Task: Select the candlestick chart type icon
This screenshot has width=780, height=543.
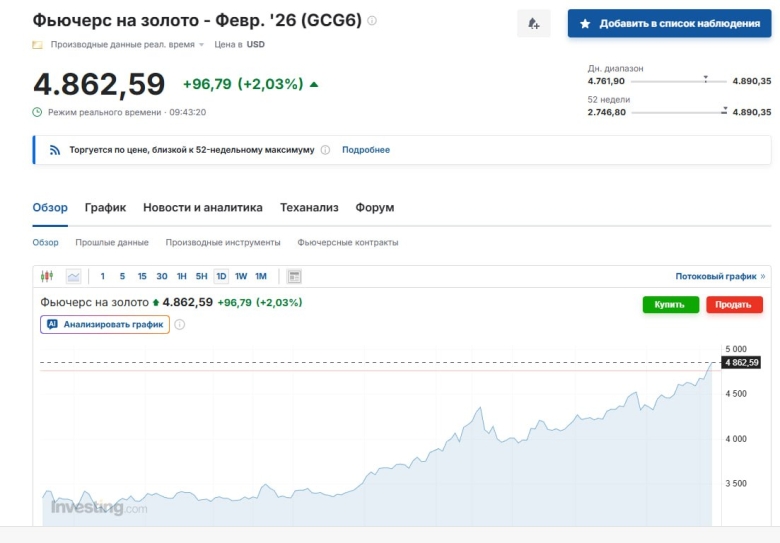Action: coord(47,276)
